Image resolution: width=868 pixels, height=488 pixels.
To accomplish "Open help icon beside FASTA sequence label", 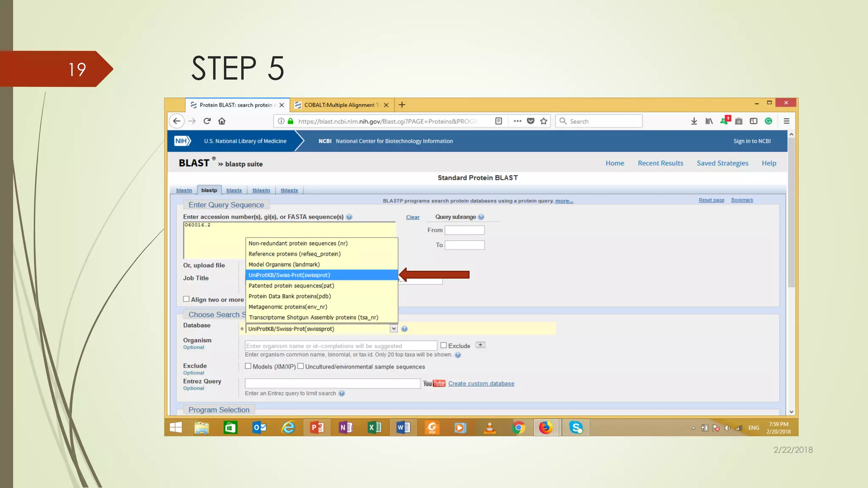I will 349,217.
